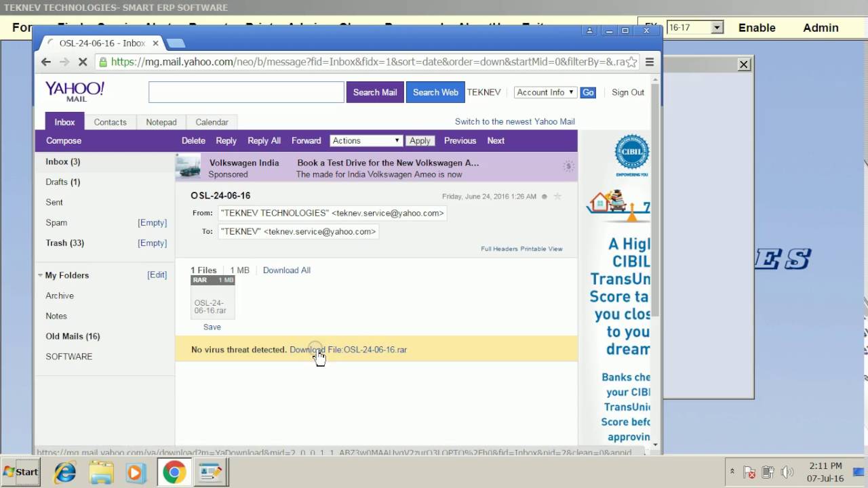Click the action center flag icon

(749, 472)
